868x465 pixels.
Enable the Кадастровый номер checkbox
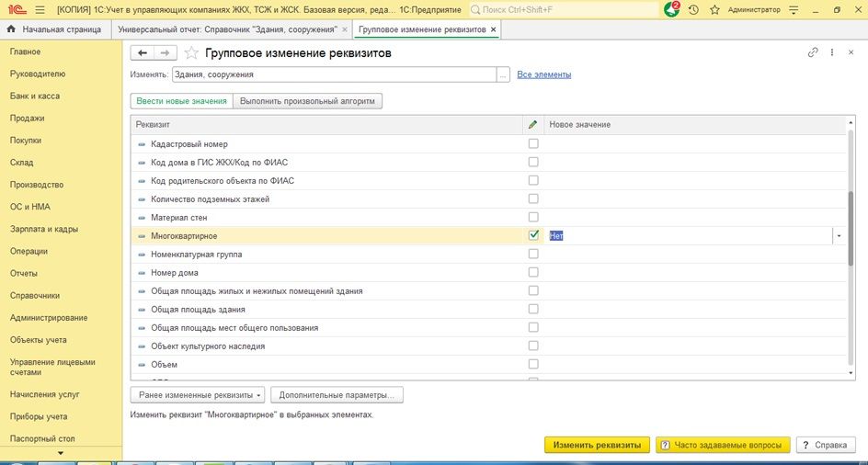(533, 143)
